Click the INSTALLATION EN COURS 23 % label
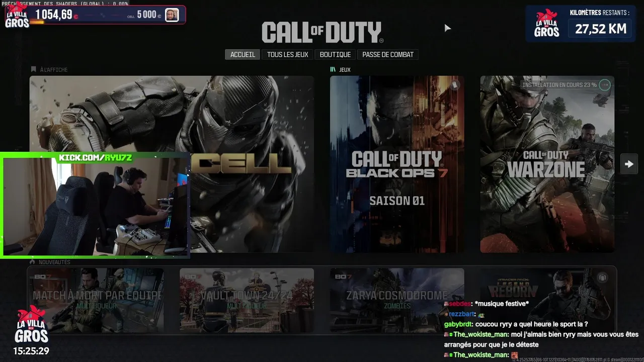 pos(559,85)
